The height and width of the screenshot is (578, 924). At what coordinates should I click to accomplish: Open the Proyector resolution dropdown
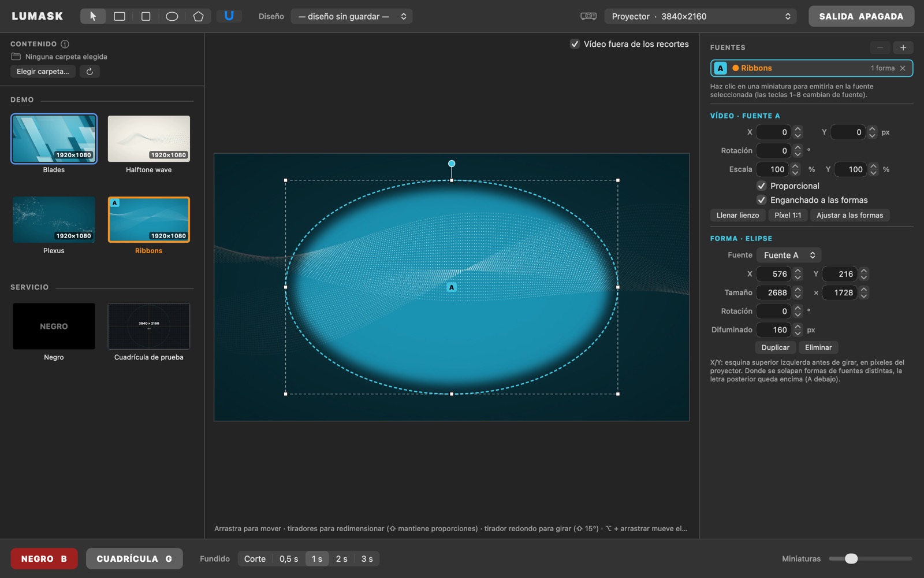tap(701, 16)
